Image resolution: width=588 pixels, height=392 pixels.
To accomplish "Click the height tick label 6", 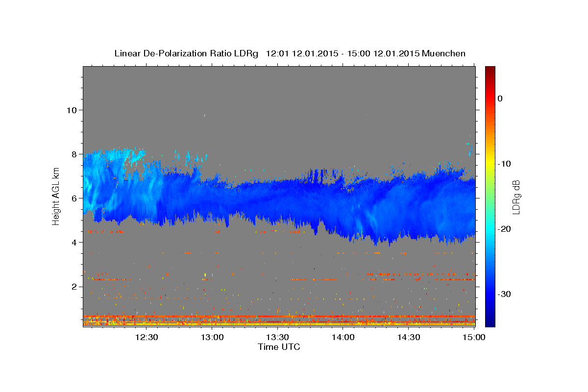I will point(74,198).
